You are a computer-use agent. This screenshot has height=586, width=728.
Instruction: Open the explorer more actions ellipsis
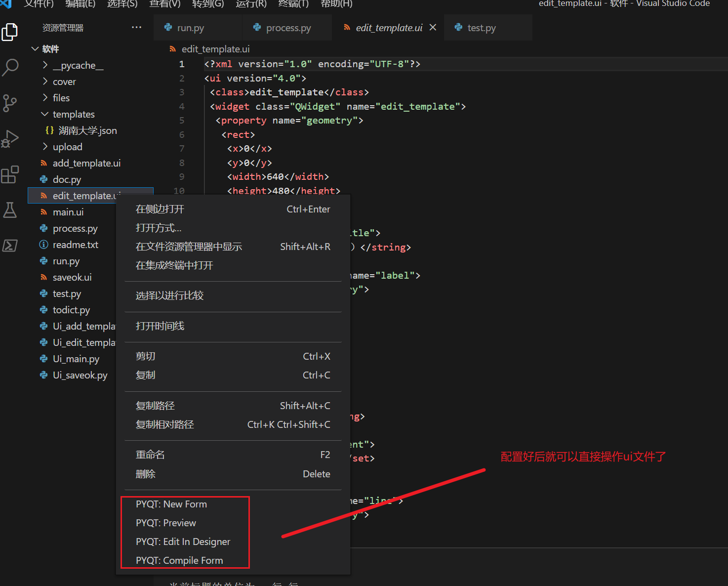(x=137, y=28)
